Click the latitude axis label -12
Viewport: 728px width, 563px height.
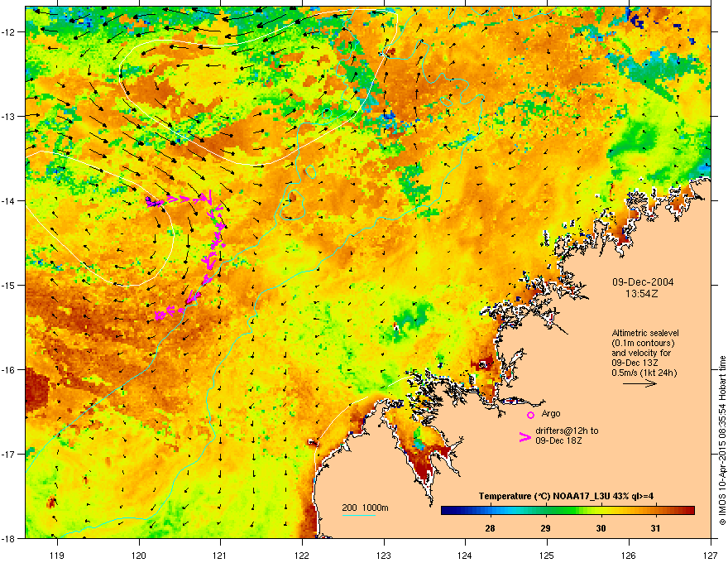click(x=9, y=31)
